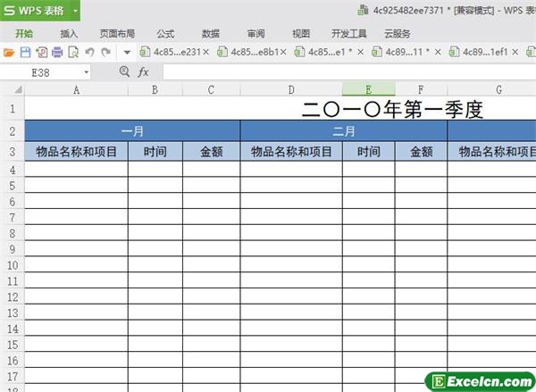Close the 4c89...11 document tab

pyautogui.click(x=438, y=53)
